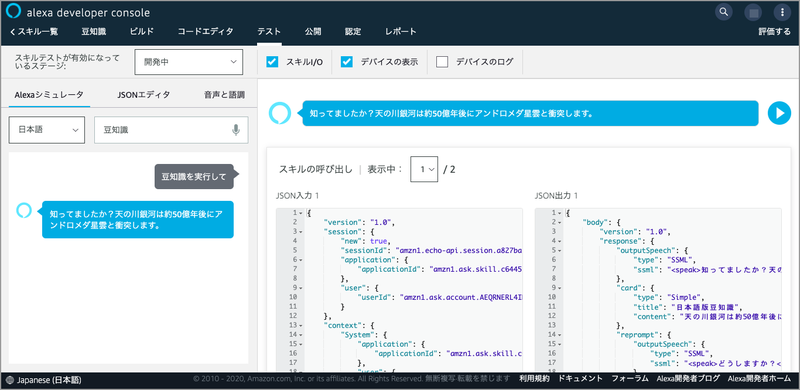
Task: Play the Alexa response audio
Action: (780, 113)
